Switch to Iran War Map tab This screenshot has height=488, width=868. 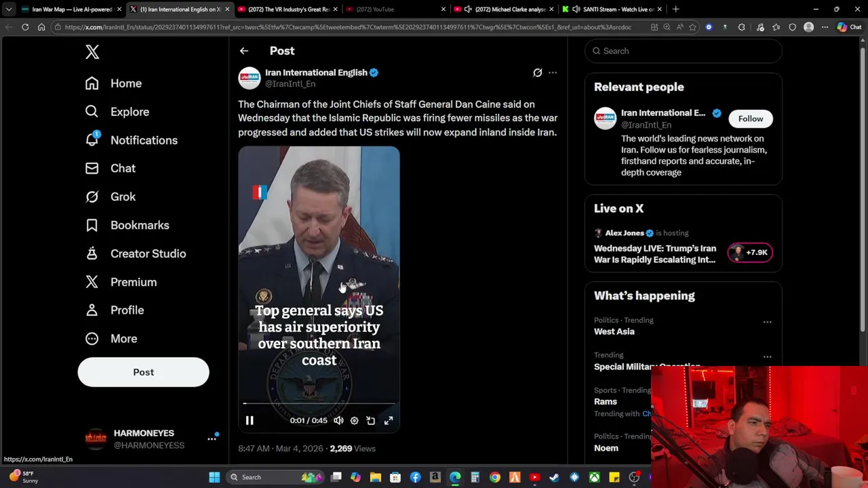(71, 9)
